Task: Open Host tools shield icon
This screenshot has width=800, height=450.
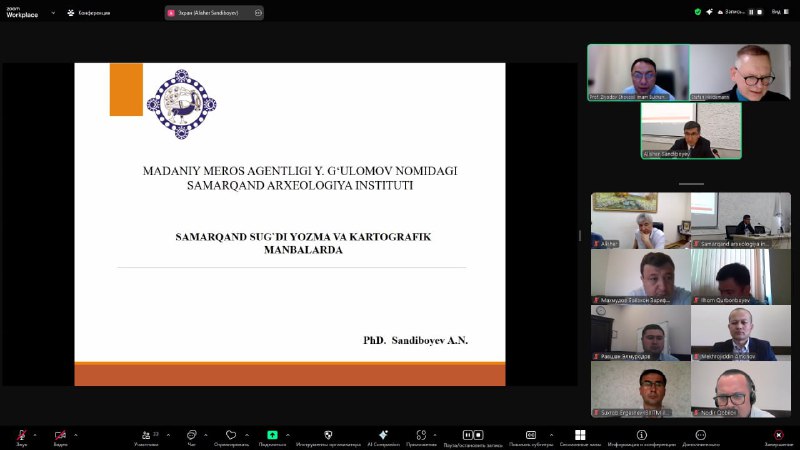Action: point(328,435)
